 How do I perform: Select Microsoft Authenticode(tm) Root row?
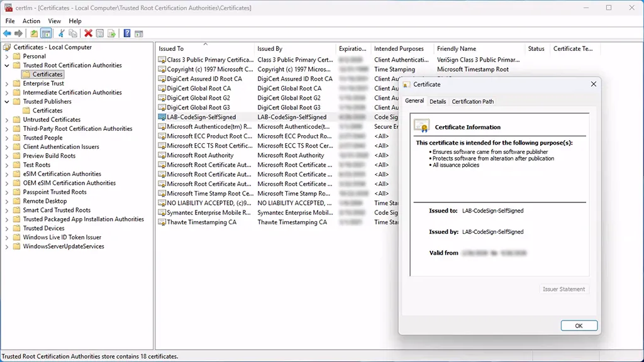tap(277, 126)
